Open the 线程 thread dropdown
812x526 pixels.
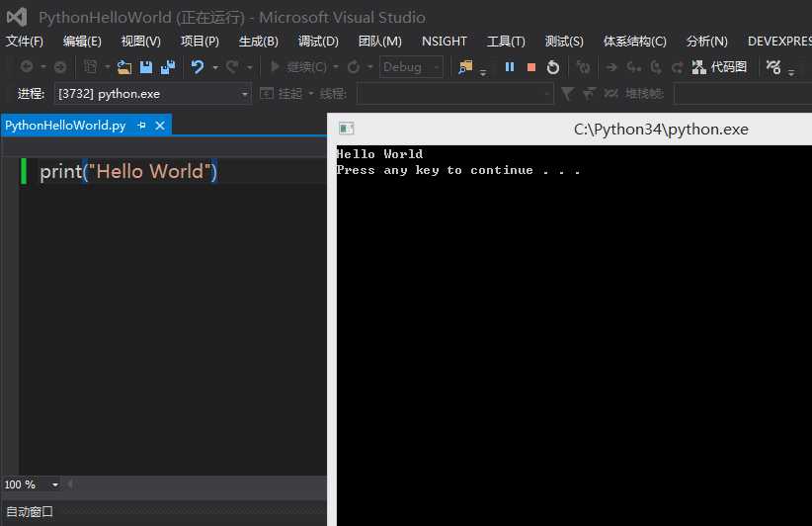pyautogui.click(x=455, y=94)
